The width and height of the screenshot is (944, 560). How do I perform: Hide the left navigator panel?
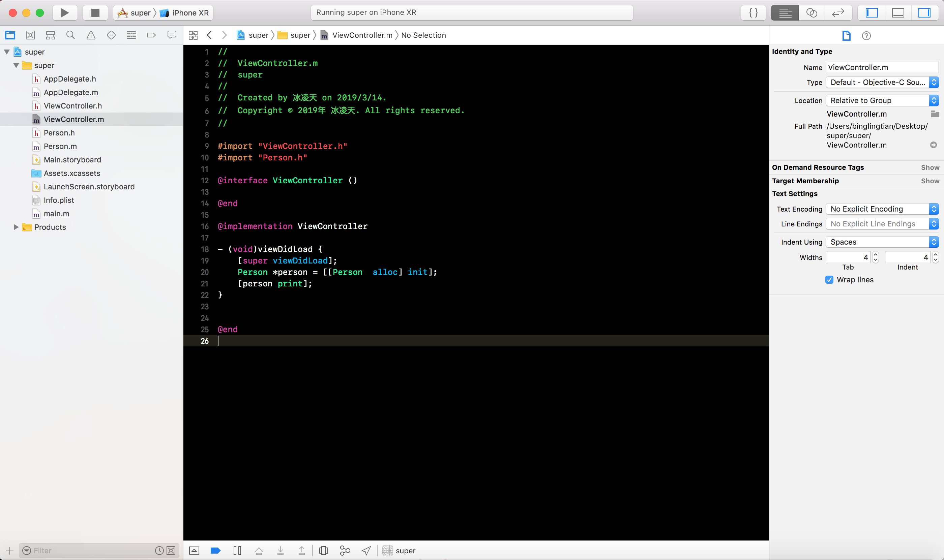(872, 13)
